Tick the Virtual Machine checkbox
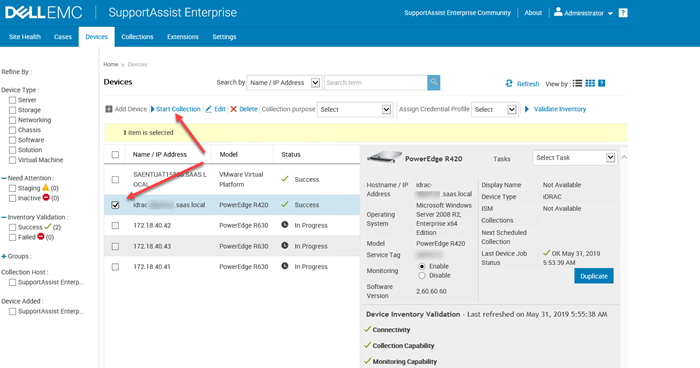700x368 pixels. 12,160
